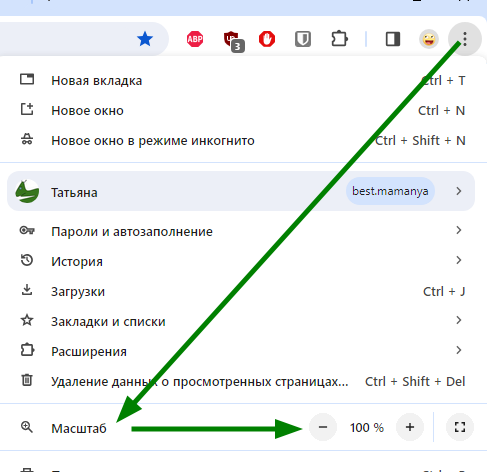
Task: Increase zoom with the plus button
Action: (410, 427)
